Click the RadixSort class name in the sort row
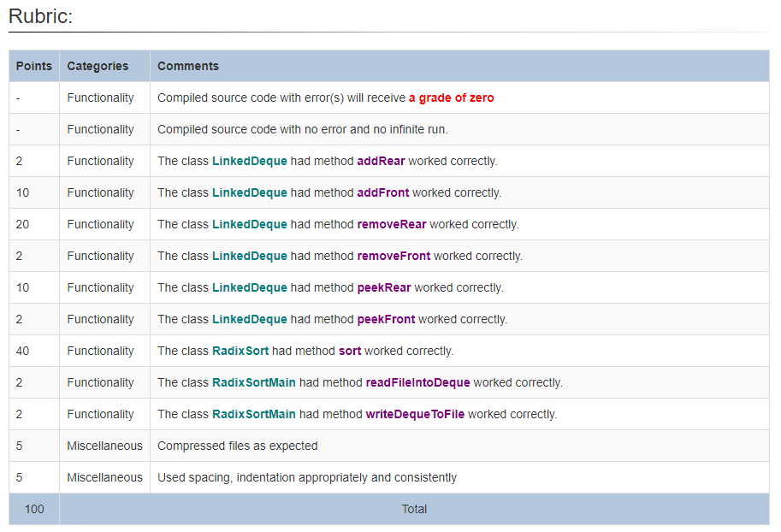The image size is (781, 532). (240, 351)
